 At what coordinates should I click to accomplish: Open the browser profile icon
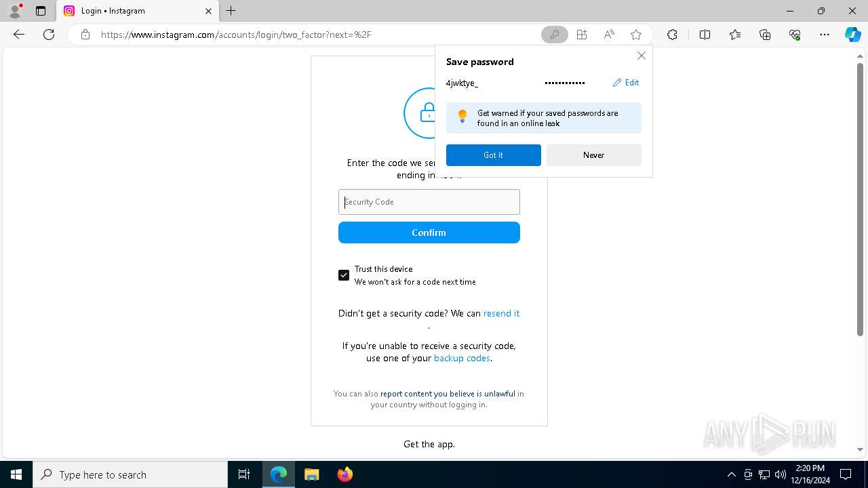tap(14, 11)
